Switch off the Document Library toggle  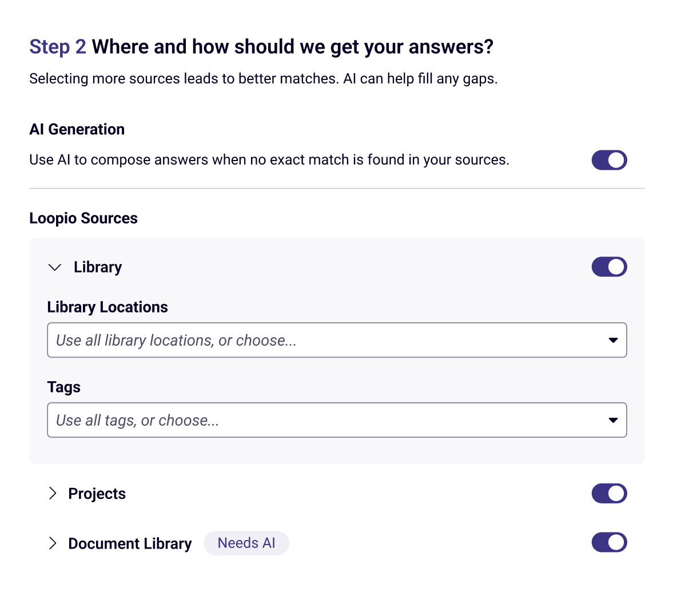pyautogui.click(x=609, y=542)
